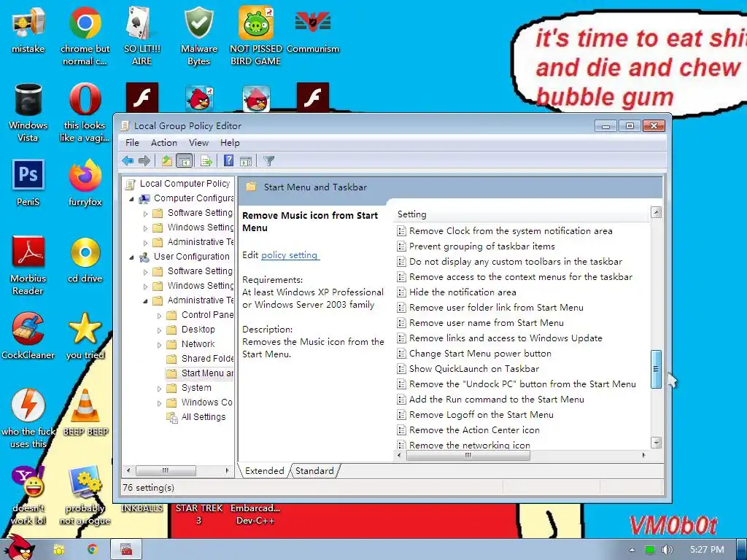Open the Photoshop Ps desktop icon
This screenshot has height=560, width=747.
point(28,183)
